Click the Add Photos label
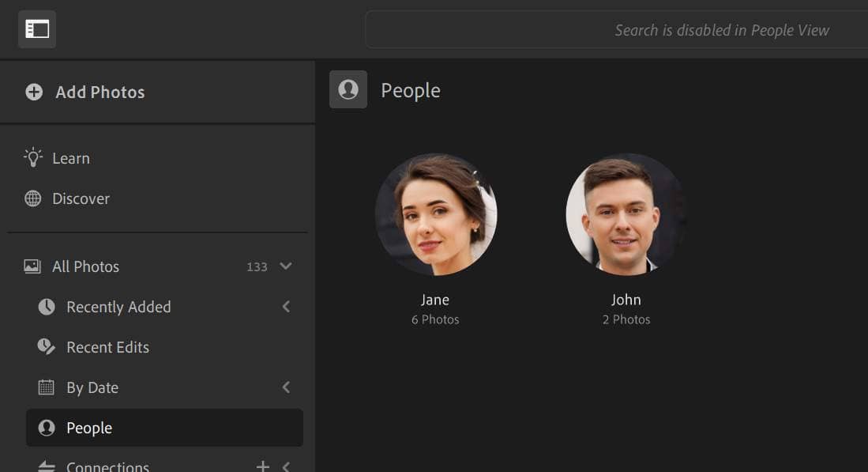868x472 pixels. [x=100, y=92]
